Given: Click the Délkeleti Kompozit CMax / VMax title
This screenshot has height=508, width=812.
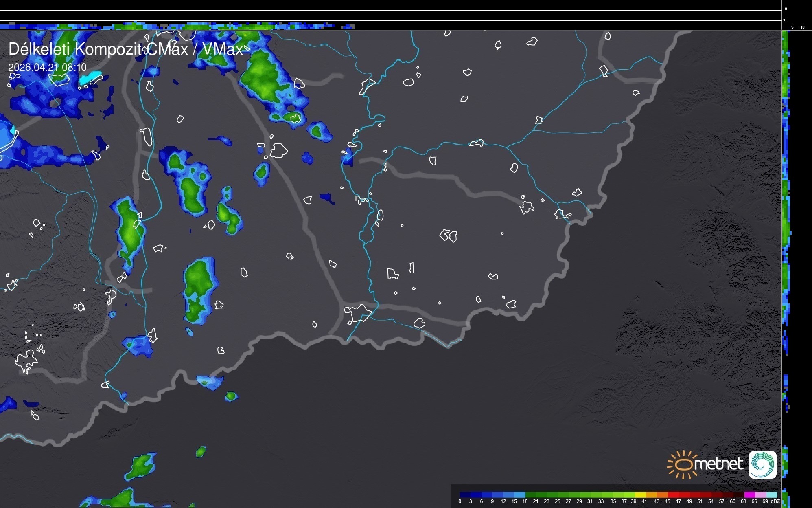Looking at the screenshot, I should [x=125, y=49].
